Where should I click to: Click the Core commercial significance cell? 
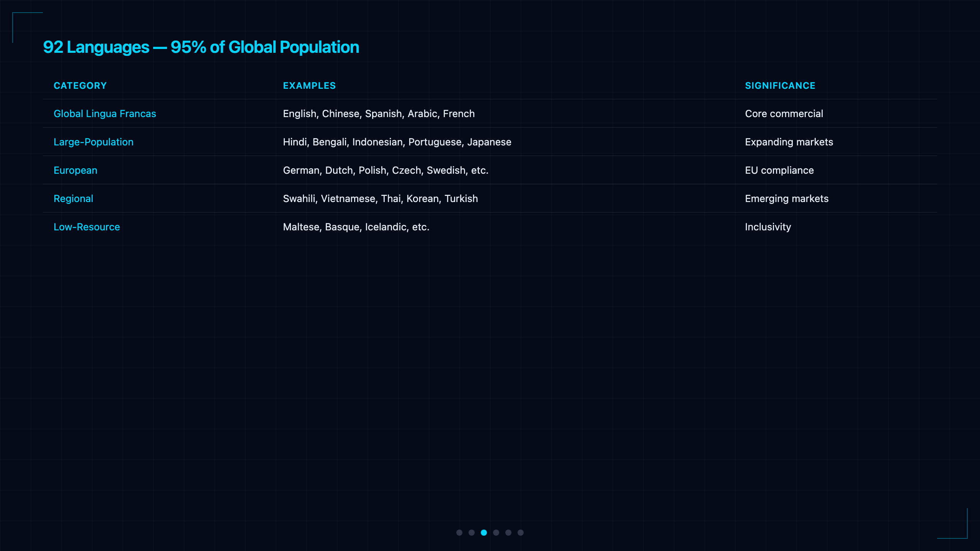[784, 114]
